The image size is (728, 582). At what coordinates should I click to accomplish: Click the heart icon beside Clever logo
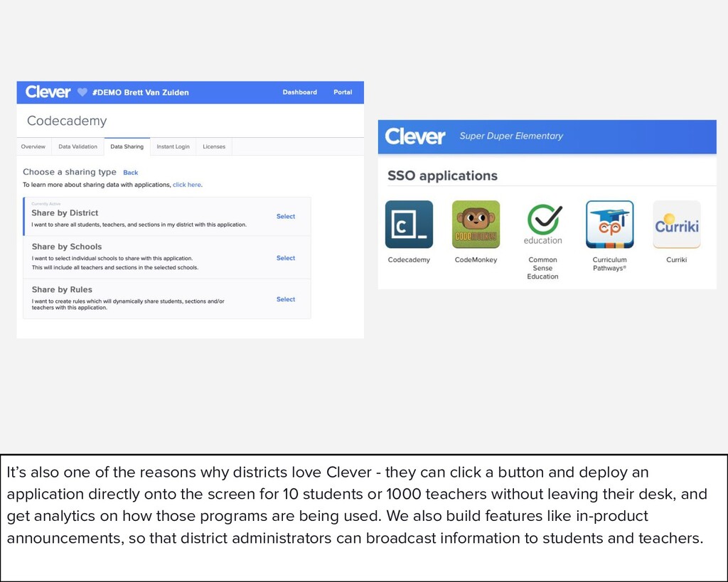click(82, 92)
